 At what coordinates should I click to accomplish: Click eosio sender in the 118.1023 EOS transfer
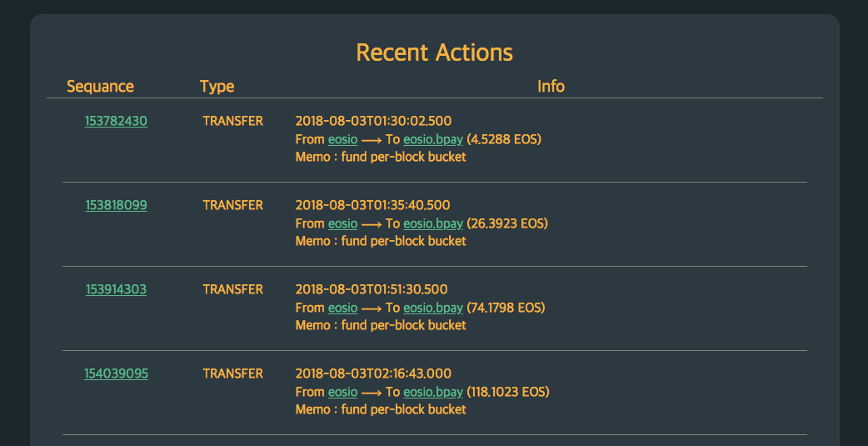pyautogui.click(x=342, y=392)
